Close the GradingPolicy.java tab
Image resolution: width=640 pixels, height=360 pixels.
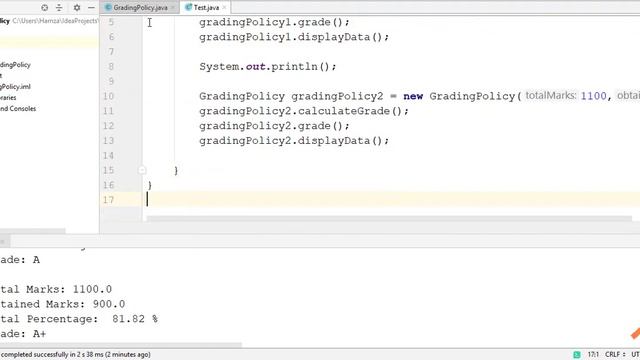[x=173, y=7]
